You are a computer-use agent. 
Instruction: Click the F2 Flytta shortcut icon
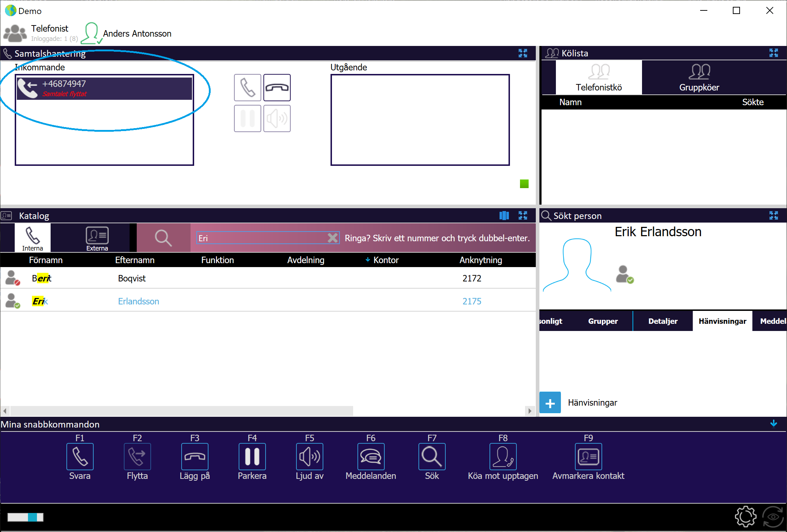point(137,456)
